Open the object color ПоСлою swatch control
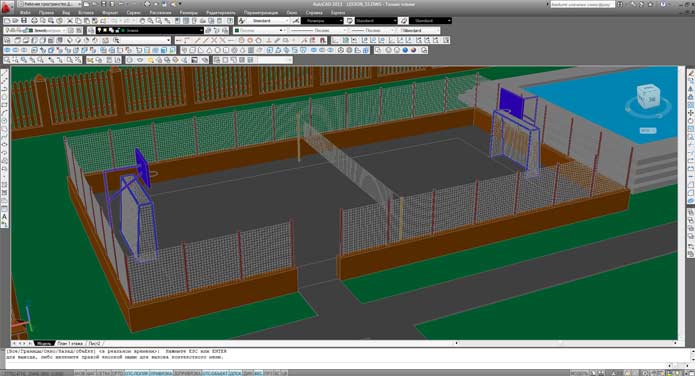Image resolution: width=695 pixels, height=376 pixels. [x=259, y=31]
